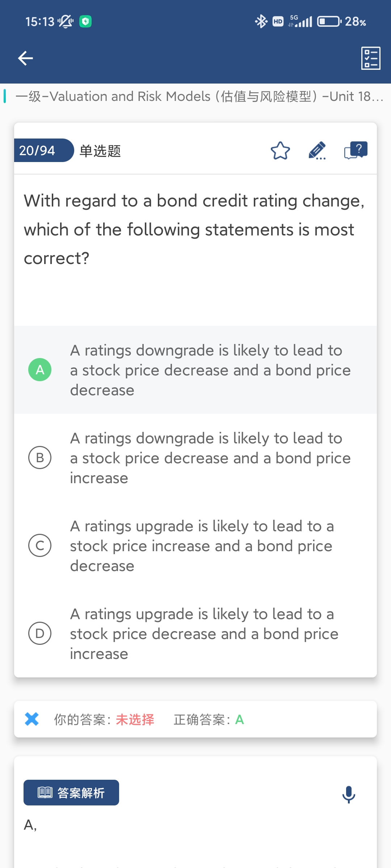
Task: Open the 答案解析 explanation tab
Action: [x=71, y=793]
